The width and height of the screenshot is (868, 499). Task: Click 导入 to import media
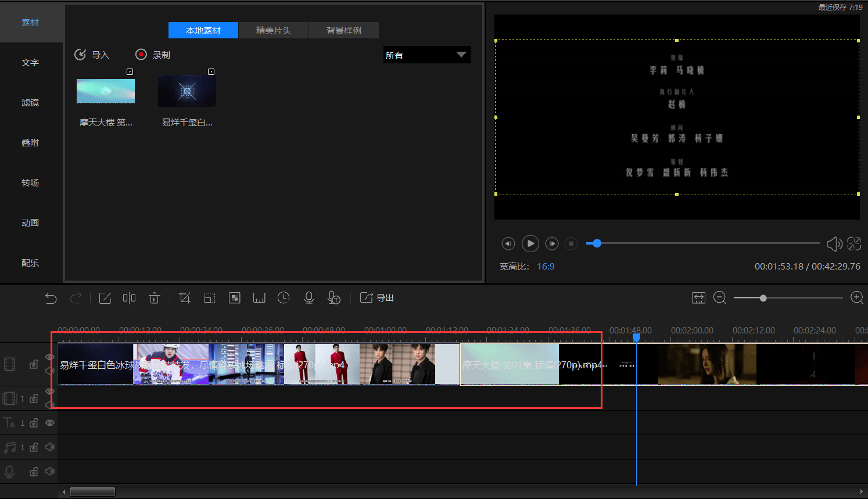(x=92, y=55)
